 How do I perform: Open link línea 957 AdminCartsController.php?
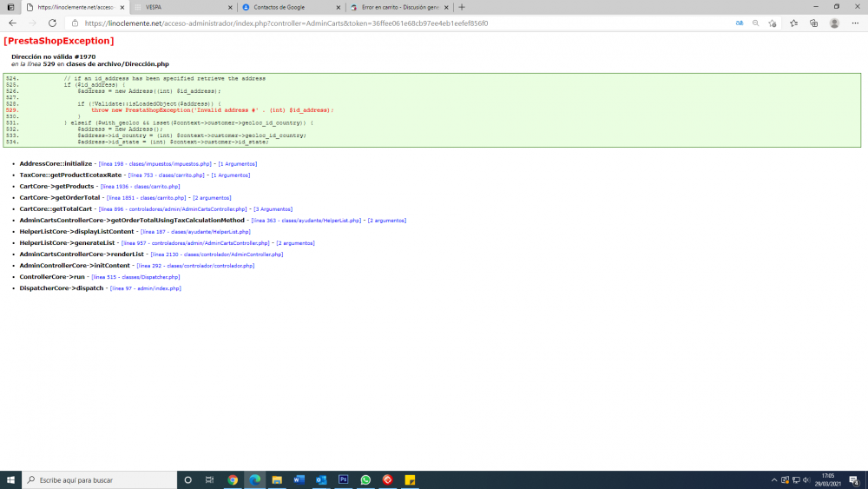point(195,243)
